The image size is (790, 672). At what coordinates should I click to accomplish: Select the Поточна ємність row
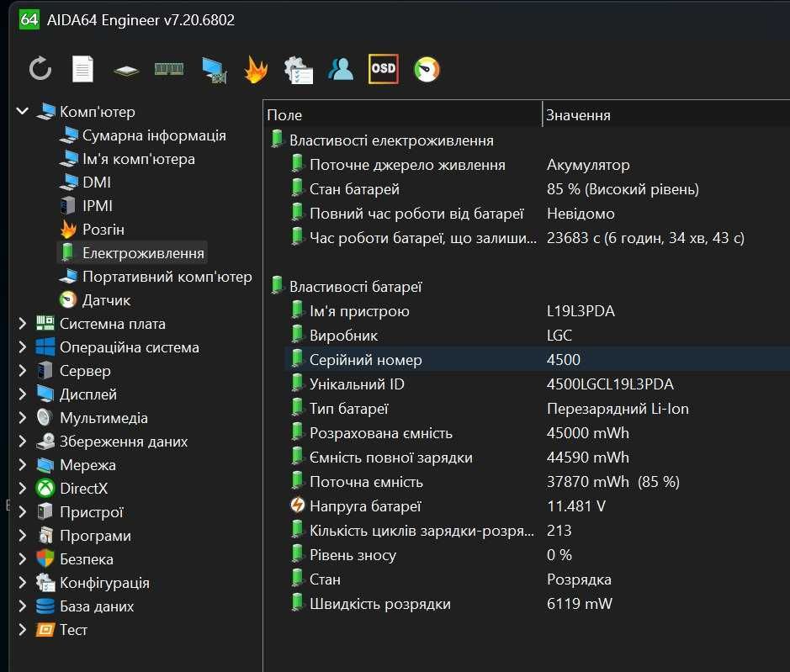click(x=537, y=482)
